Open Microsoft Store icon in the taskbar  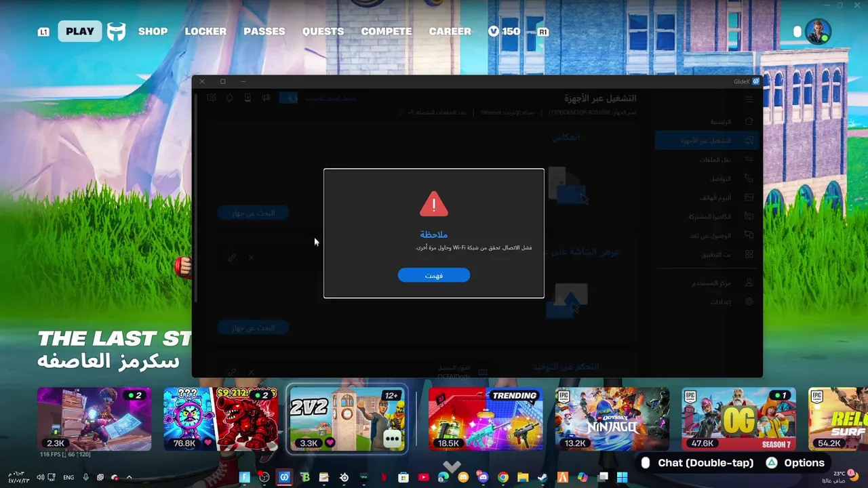coord(403,477)
